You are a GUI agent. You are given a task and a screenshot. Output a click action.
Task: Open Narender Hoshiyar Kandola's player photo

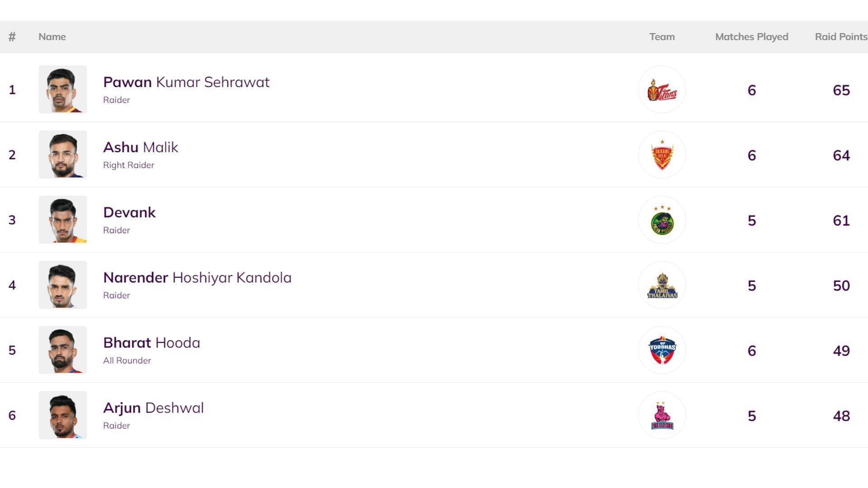(x=62, y=285)
